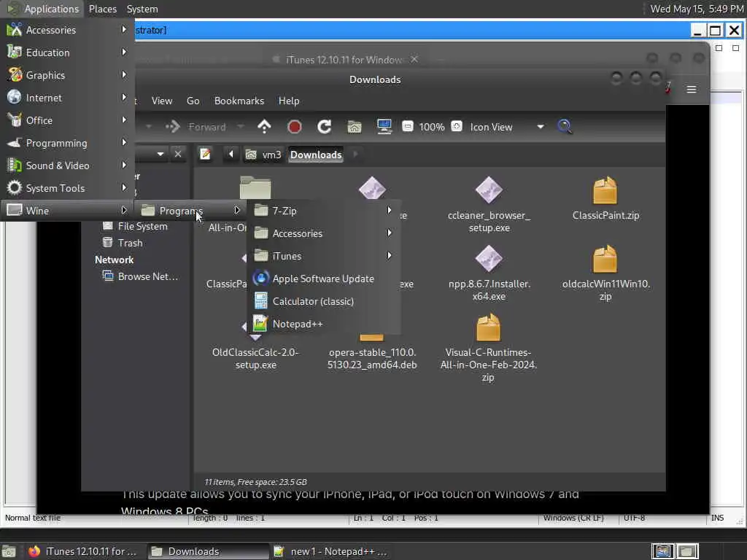Select the Downloads path button
This screenshot has height=560, width=747.
point(316,155)
